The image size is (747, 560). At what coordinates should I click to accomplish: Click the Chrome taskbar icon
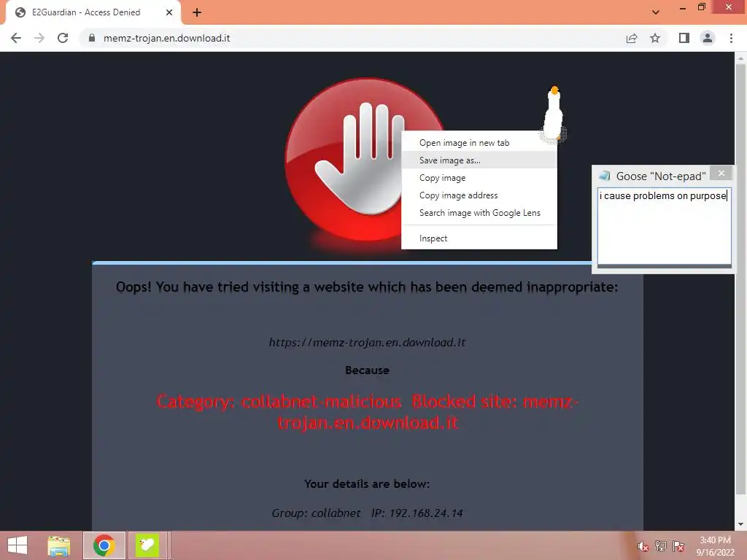tap(104, 545)
